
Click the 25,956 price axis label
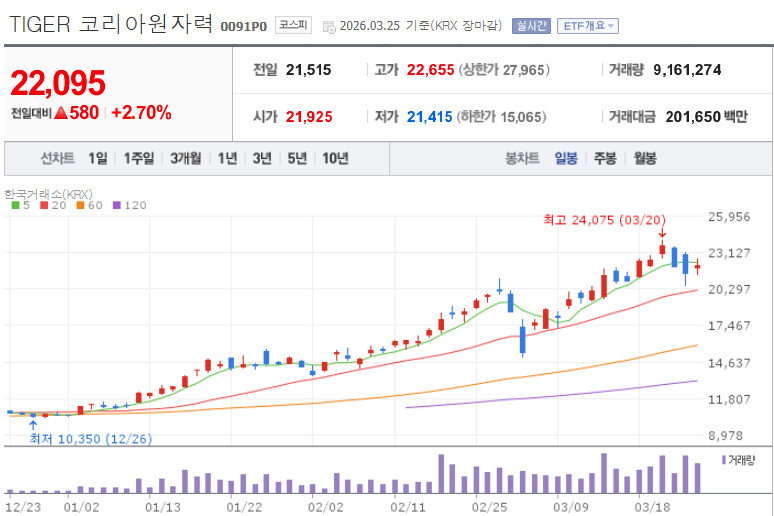point(729,217)
